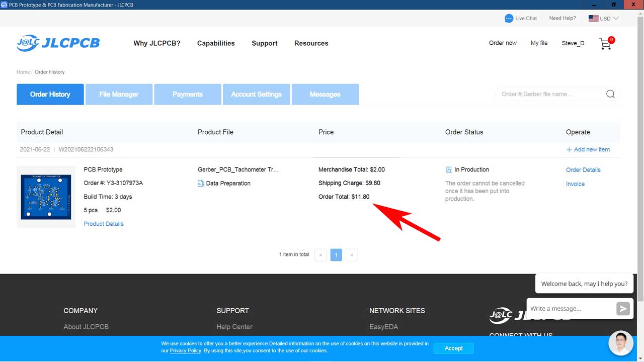Click the Live Chat label
The image size is (644, 362).
(x=526, y=19)
